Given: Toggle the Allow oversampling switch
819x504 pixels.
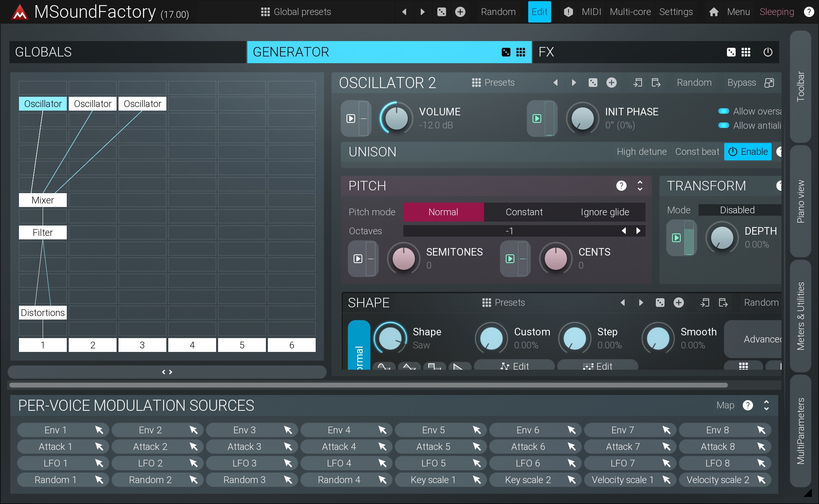Looking at the screenshot, I should click(x=723, y=111).
